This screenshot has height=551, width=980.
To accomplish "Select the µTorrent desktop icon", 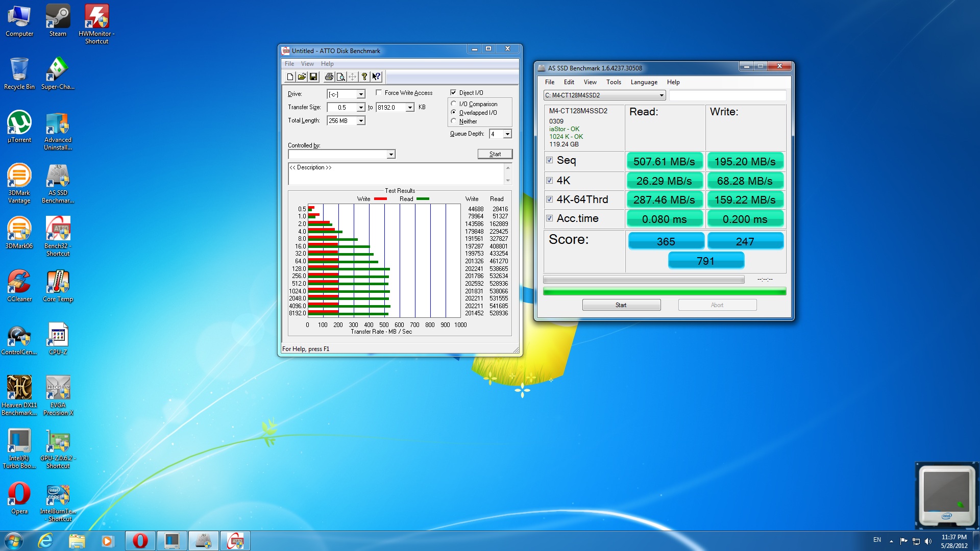I will click(19, 127).
